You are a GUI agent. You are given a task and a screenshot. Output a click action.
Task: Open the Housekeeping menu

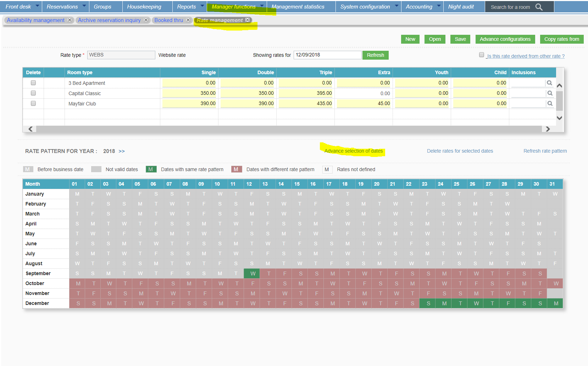(x=144, y=7)
